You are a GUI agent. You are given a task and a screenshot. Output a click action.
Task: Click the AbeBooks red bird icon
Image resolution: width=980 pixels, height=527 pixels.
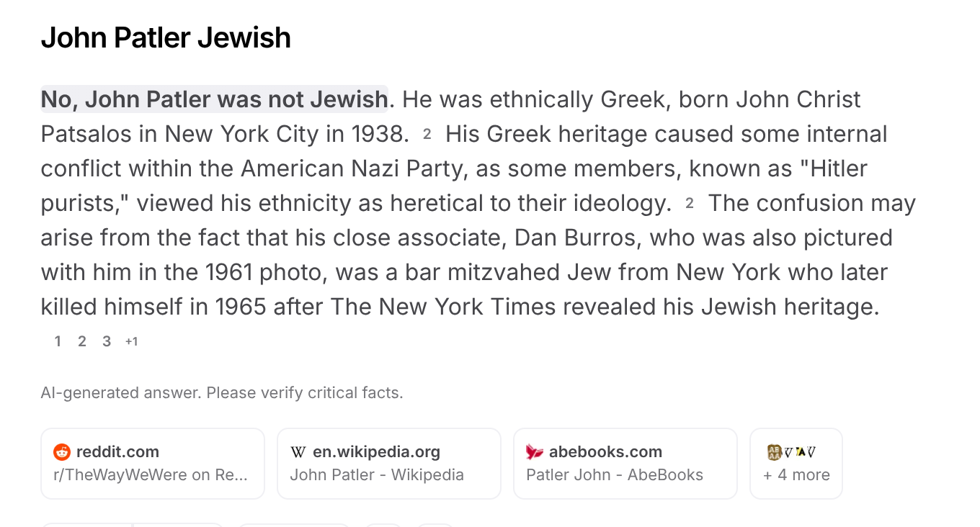tap(534, 452)
